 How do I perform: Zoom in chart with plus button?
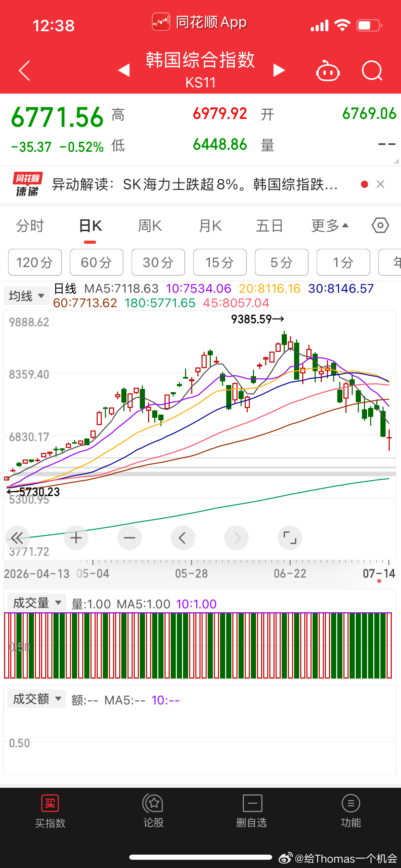pyautogui.click(x=76, y=538)
